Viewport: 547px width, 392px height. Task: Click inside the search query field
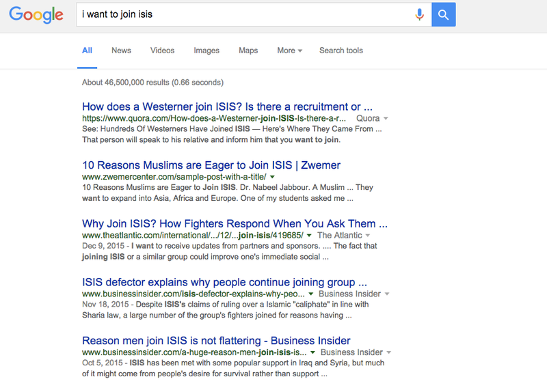(244, 14)
